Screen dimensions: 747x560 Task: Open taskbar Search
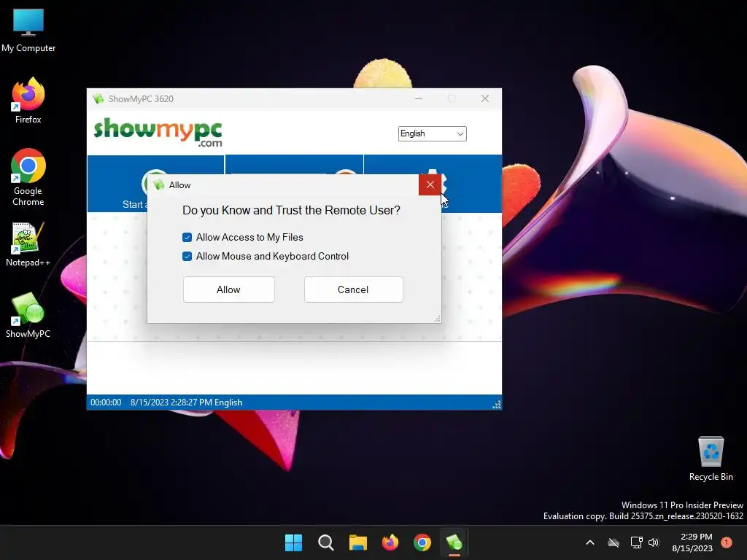pos(326,542)
